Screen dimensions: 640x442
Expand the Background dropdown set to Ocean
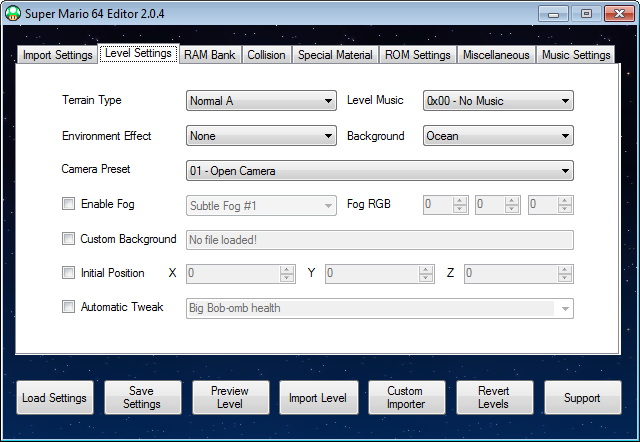pos(497,136)
